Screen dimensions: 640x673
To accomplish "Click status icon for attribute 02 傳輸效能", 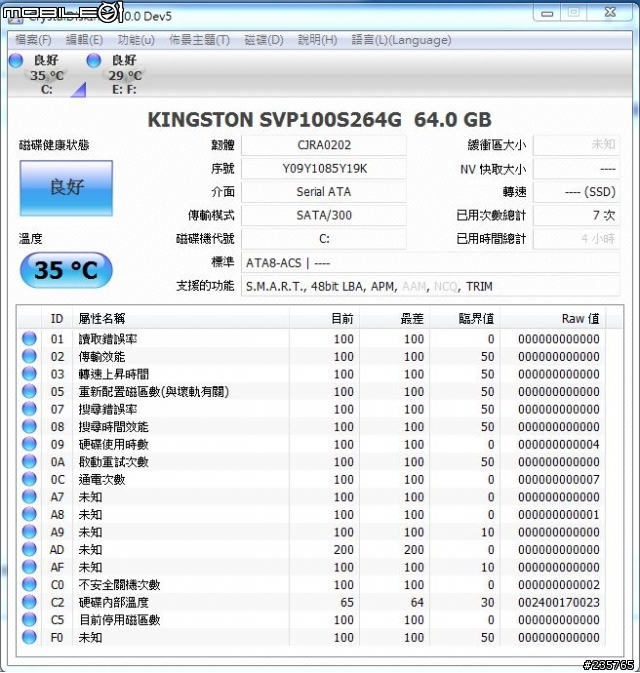I will tap(29, 356).
